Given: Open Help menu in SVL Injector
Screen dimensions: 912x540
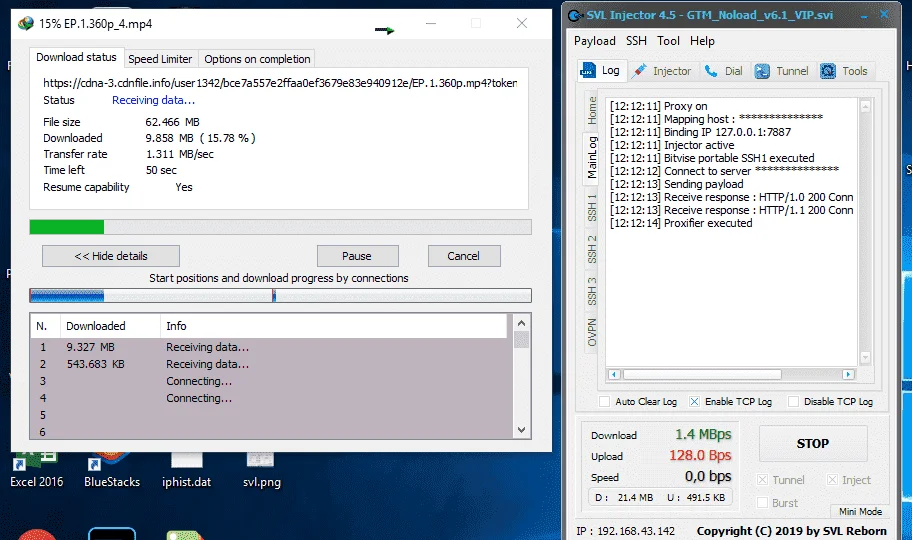Looking at the screenshot, I should click(x=702, y=41).
